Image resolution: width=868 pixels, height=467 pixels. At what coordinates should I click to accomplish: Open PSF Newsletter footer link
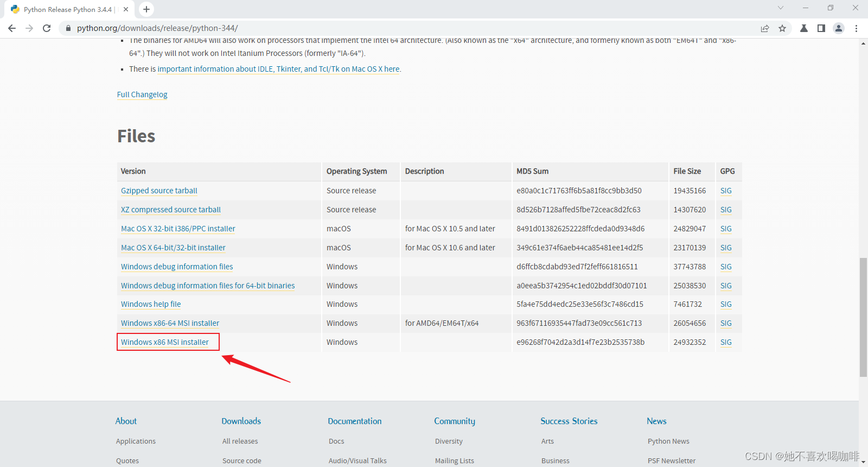(x=672, y=460)
